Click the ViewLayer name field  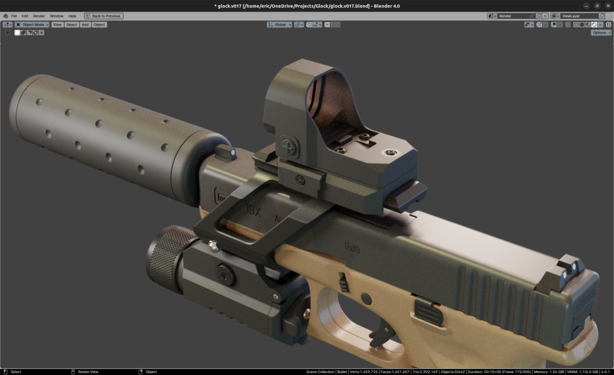pos(580,16)
